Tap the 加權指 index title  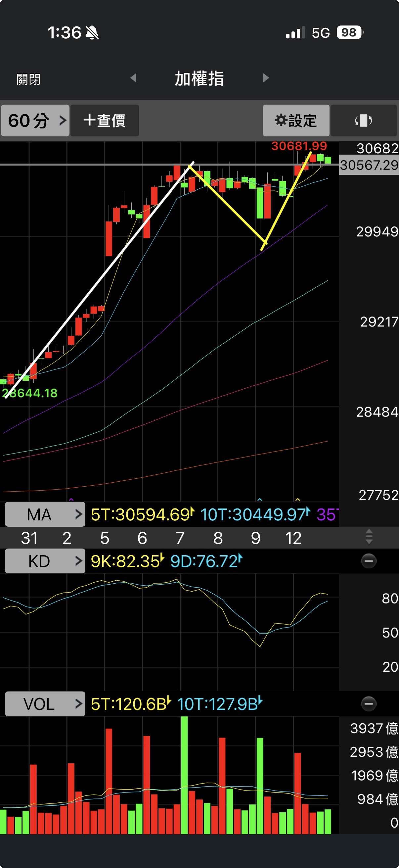[x=199, y=78]
